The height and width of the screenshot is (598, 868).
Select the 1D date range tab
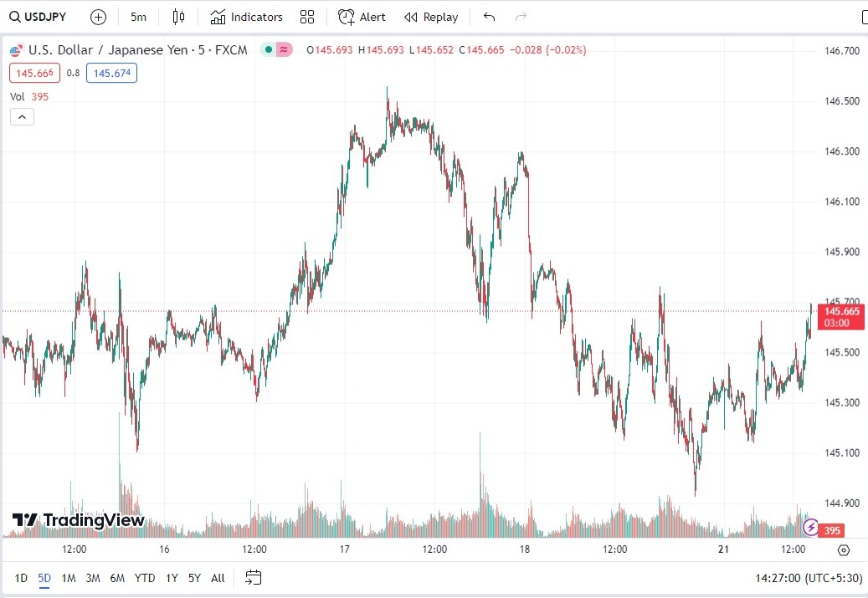tap(21, 578)
